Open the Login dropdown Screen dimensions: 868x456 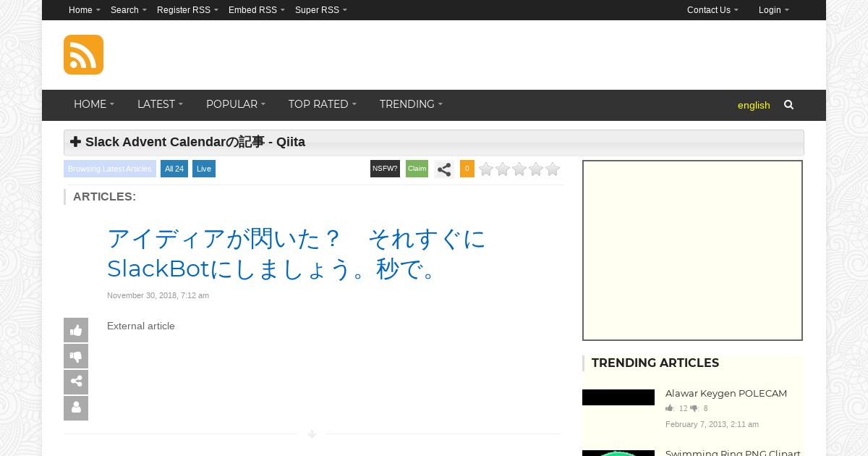point(774,10)
